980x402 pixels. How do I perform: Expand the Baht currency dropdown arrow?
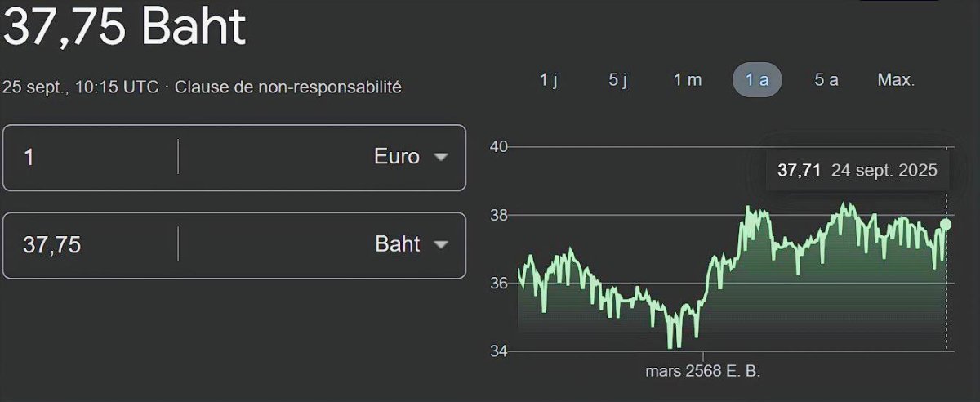click(x=441, y=244)
